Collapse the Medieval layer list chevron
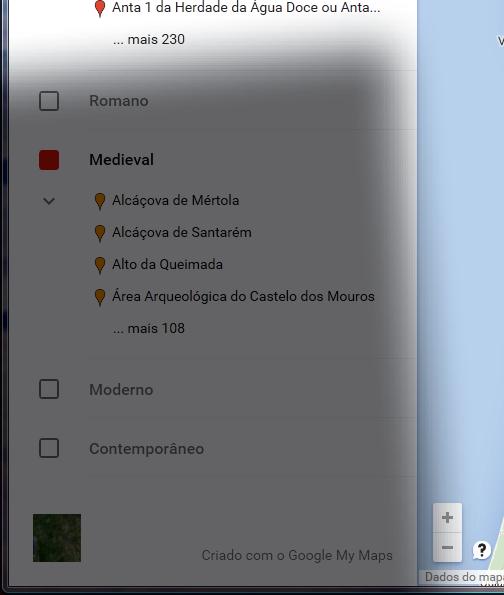 tap(49, 201)
